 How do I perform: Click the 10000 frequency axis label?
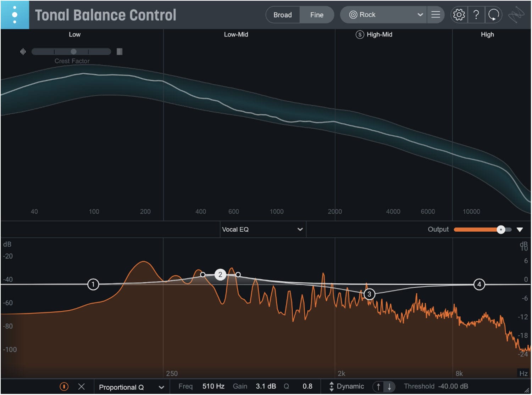click(x=471, y=211)
